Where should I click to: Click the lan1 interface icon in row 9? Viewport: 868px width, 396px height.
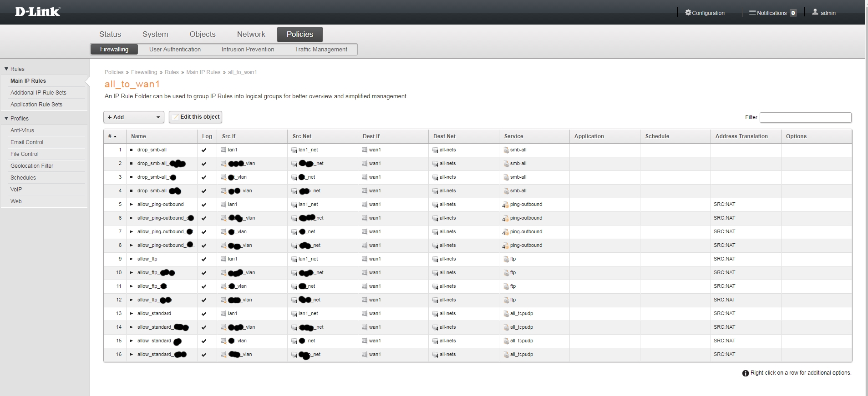click(x=223, y=259)
